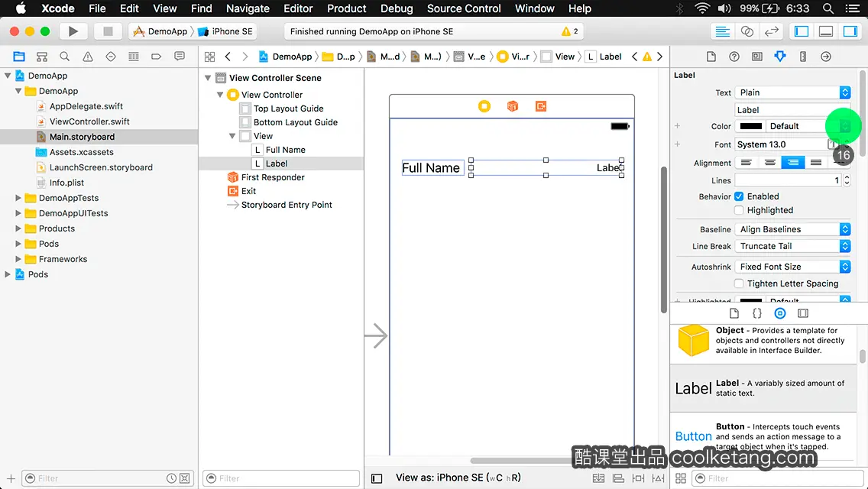Show the Object library
Viewport: 868px width, 489px height.
pos(780,313)
